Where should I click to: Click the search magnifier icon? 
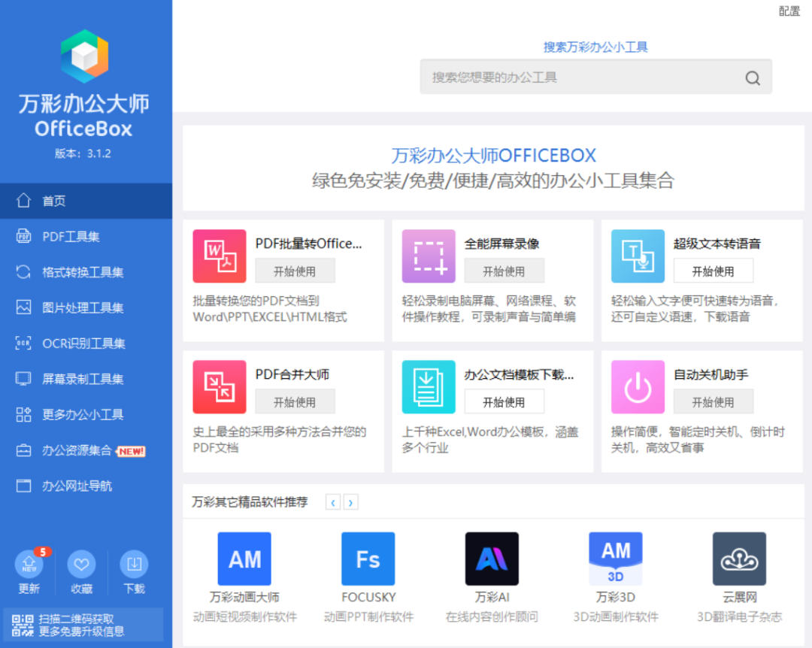point(753,78)
